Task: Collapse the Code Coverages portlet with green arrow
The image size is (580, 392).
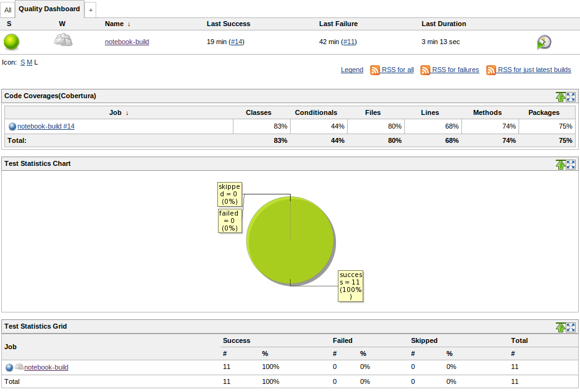Action: click(x=561, y=96)
